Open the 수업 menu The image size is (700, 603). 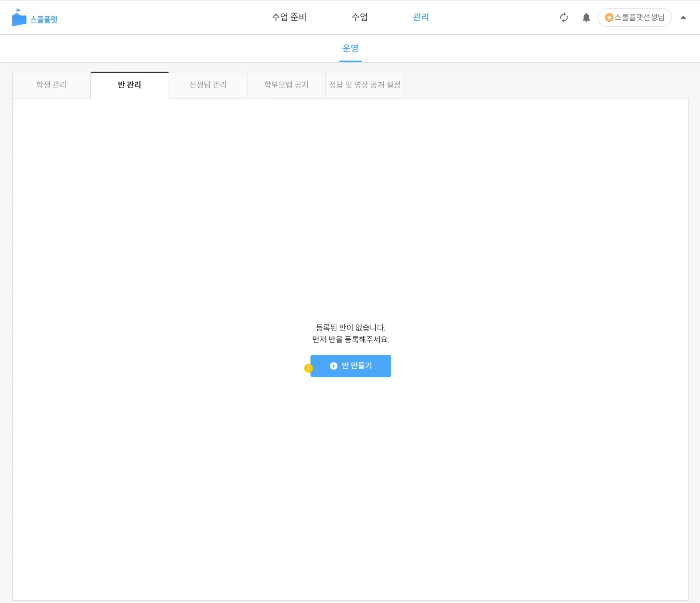click(x=359, y=17)
